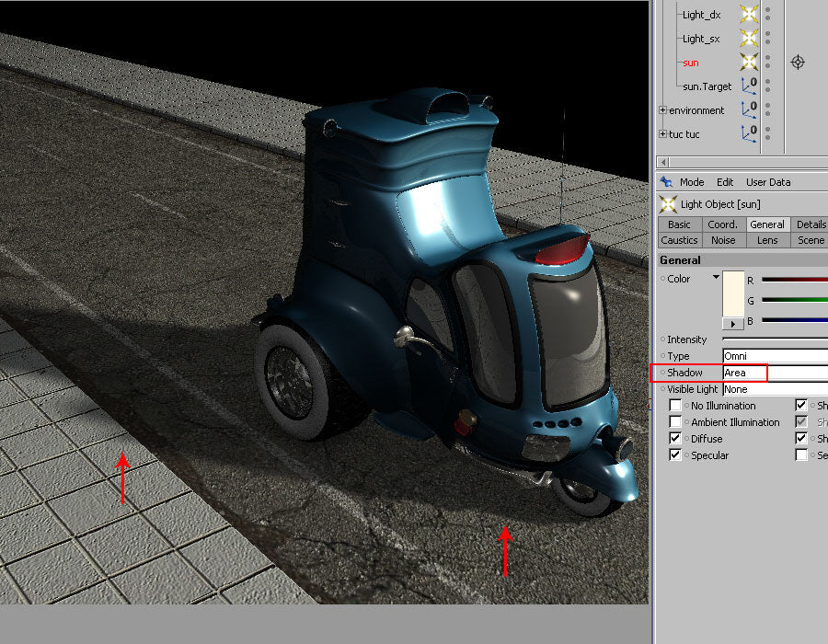Select the sun object in the list
The width and height of the screenshot is (828, 644).
[x=689, y=63]
